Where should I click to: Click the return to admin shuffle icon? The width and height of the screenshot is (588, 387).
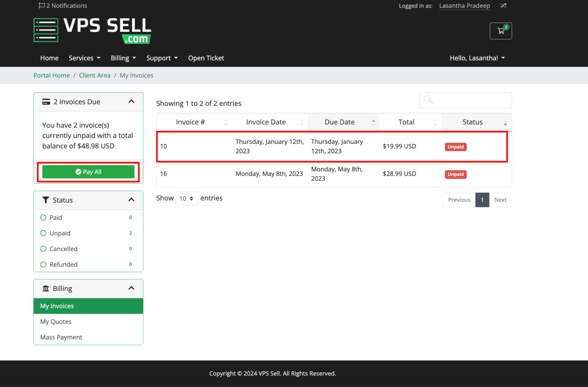pyautogui.click(x=503, y=6)
